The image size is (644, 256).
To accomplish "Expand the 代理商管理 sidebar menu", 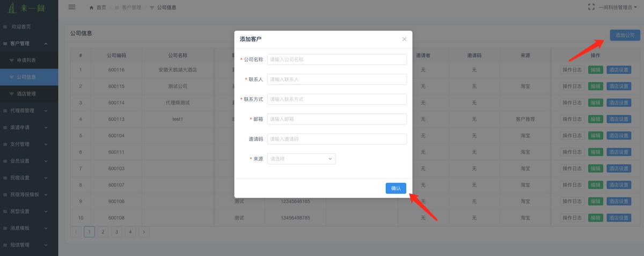I will (29, 111).
